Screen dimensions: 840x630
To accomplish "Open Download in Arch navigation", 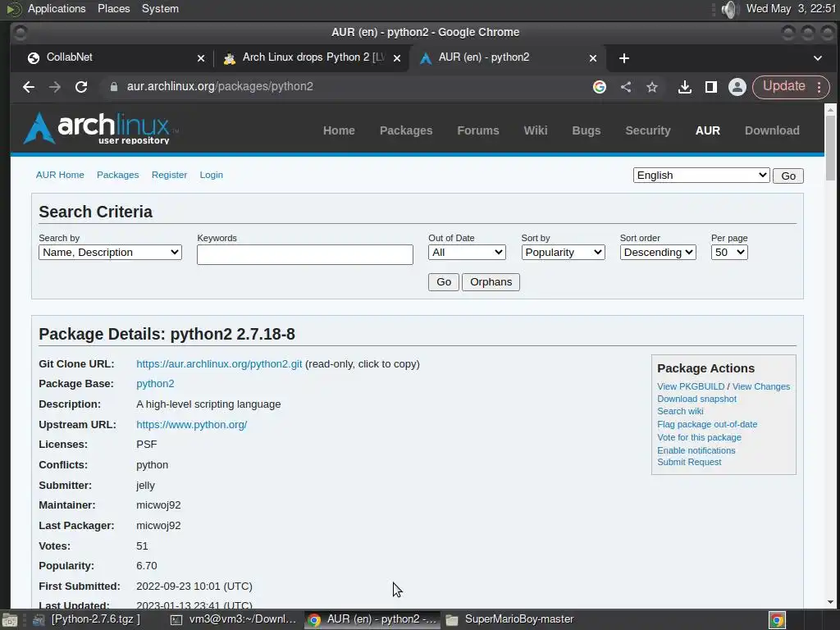I will click(772, 130).
